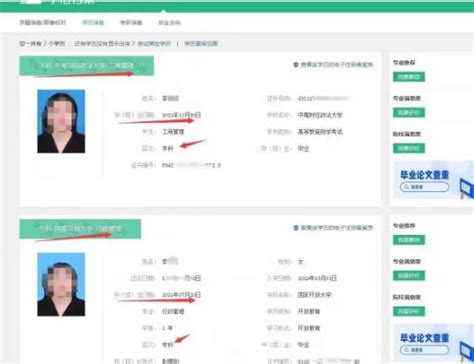The image size is (474, 364).
Task: Select the level value 专科
Action: pos(167,345)
